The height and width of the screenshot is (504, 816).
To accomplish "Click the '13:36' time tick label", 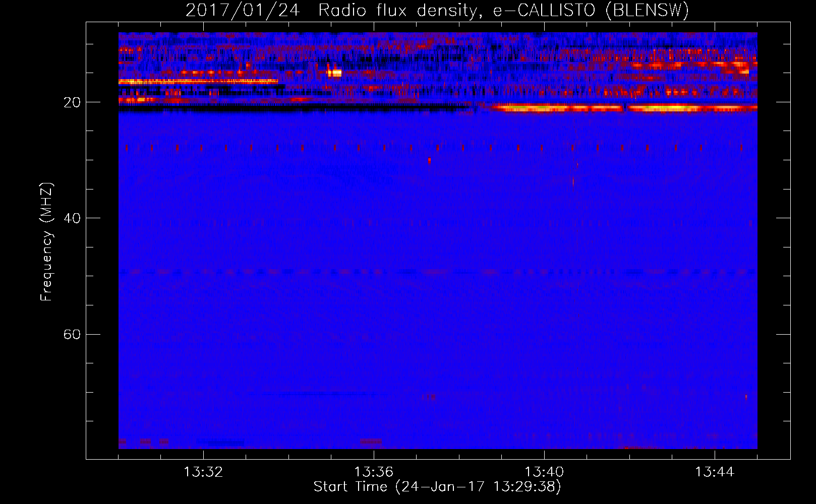I will point(374,472).
